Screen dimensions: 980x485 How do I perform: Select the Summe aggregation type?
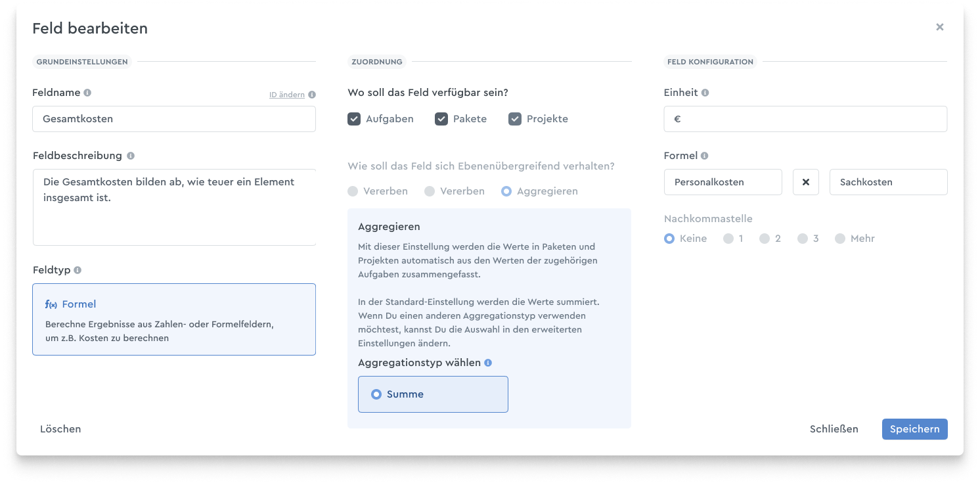[433, 394]
